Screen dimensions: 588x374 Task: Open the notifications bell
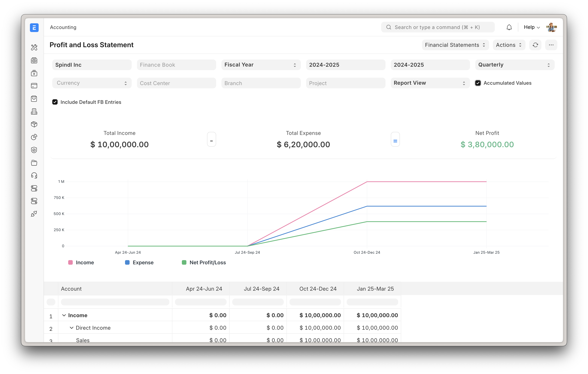click(509, 27)
